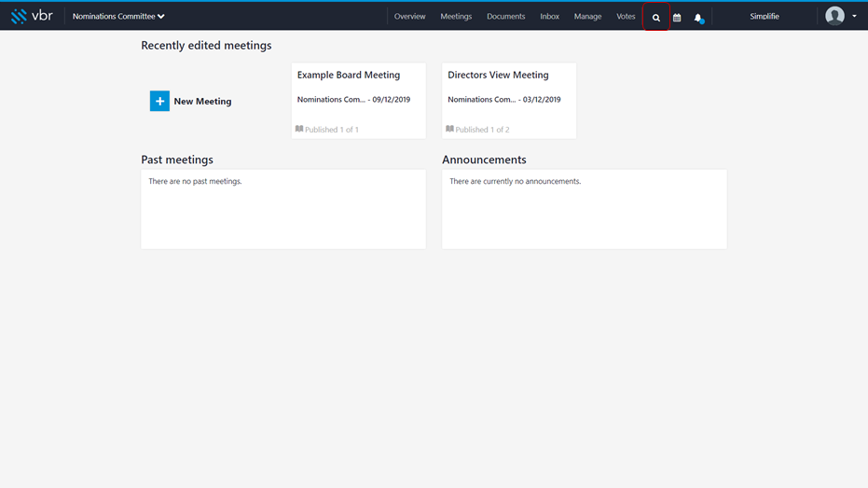Click the Recently edited meetings heading
Image resolution: width=868 pixels, height=488 pixels.
click(x=206, y=46)
